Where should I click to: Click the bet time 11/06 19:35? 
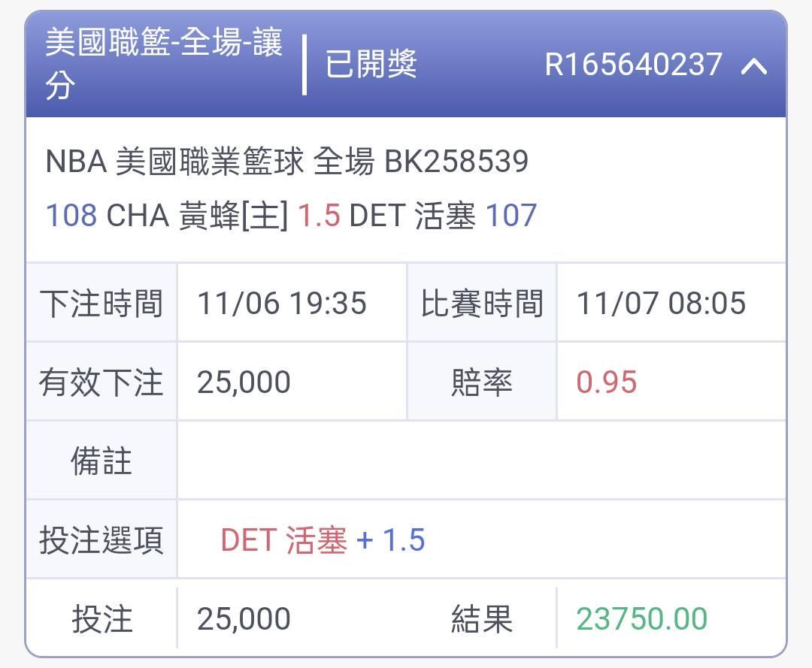coord(282,303)
